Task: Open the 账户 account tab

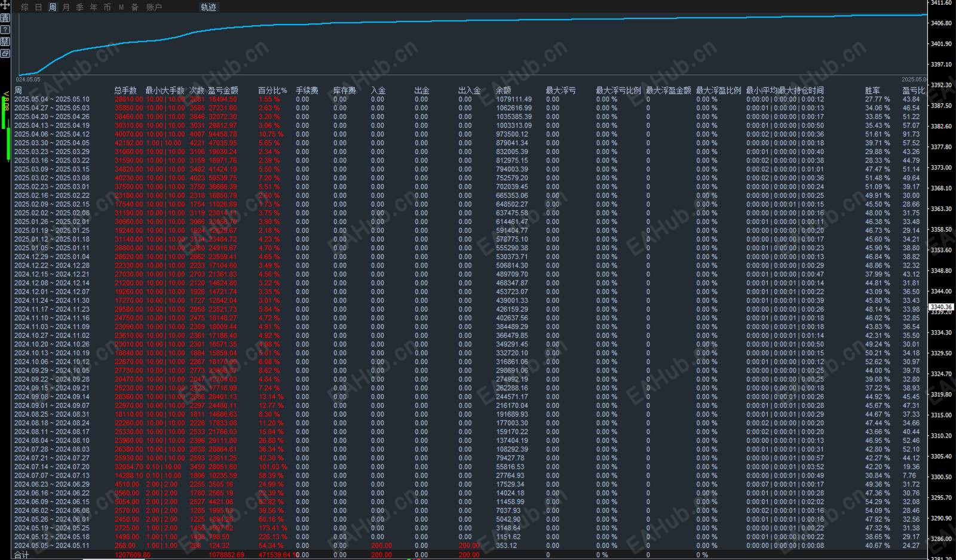Action: click(154, 7)
